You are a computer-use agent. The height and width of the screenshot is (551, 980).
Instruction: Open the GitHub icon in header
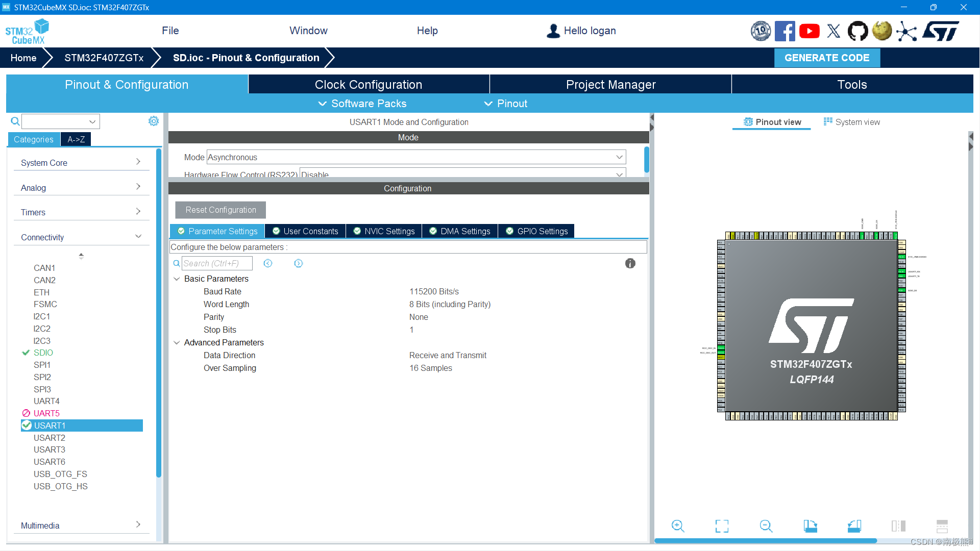(x=857, y=31)
